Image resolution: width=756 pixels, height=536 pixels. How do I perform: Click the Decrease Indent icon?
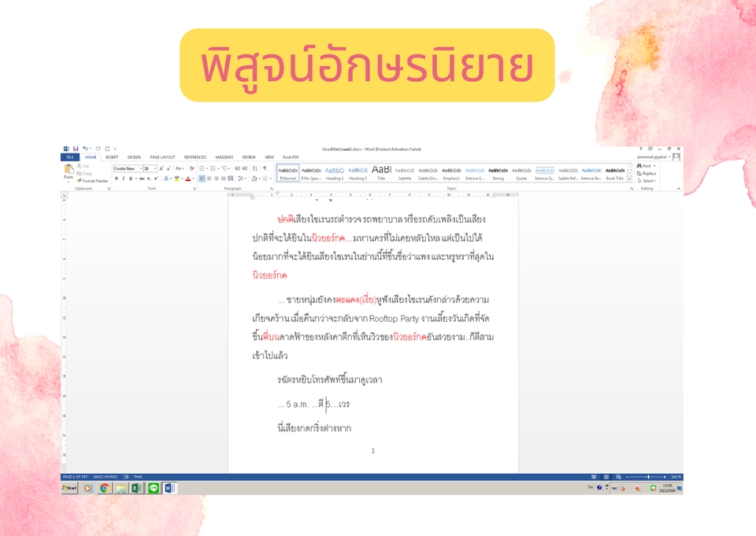click(x=238, y=168)
